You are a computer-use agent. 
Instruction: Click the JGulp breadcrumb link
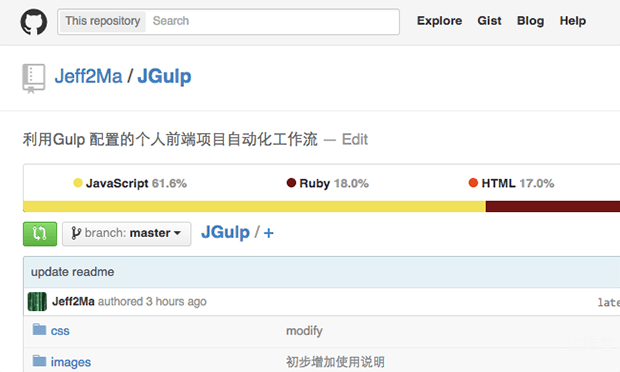point(225,232)
